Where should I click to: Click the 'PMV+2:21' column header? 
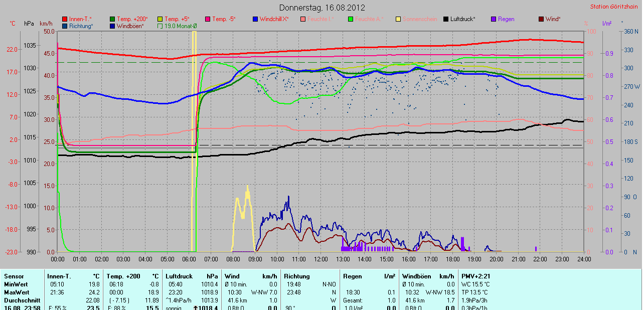pyautogui.click(x=476, y=276)
